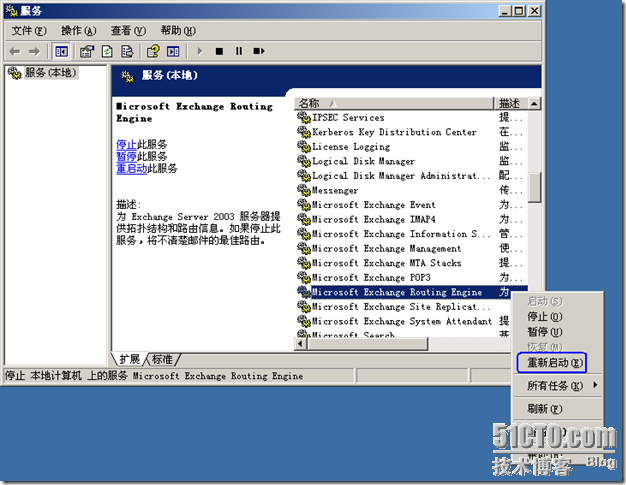Click the Services window title icon
Screen dimensions: 626x485
pyautogui.click(x=12, y=11)
